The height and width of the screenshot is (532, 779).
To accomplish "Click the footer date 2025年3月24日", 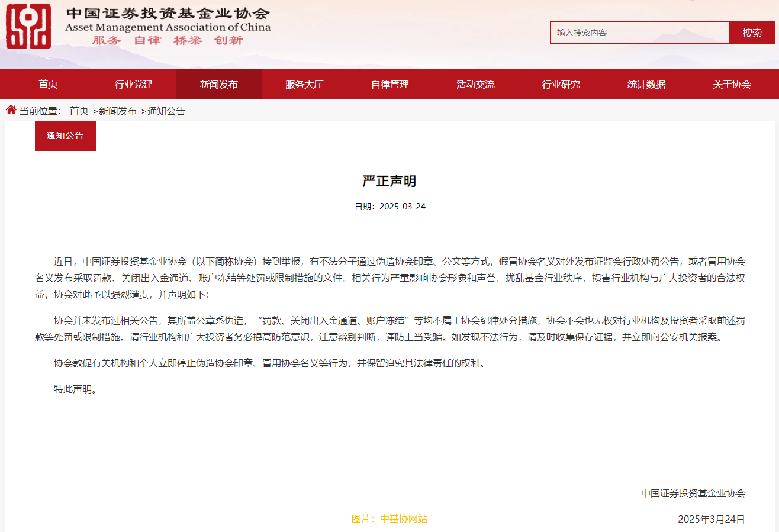I will click(712, 519).
